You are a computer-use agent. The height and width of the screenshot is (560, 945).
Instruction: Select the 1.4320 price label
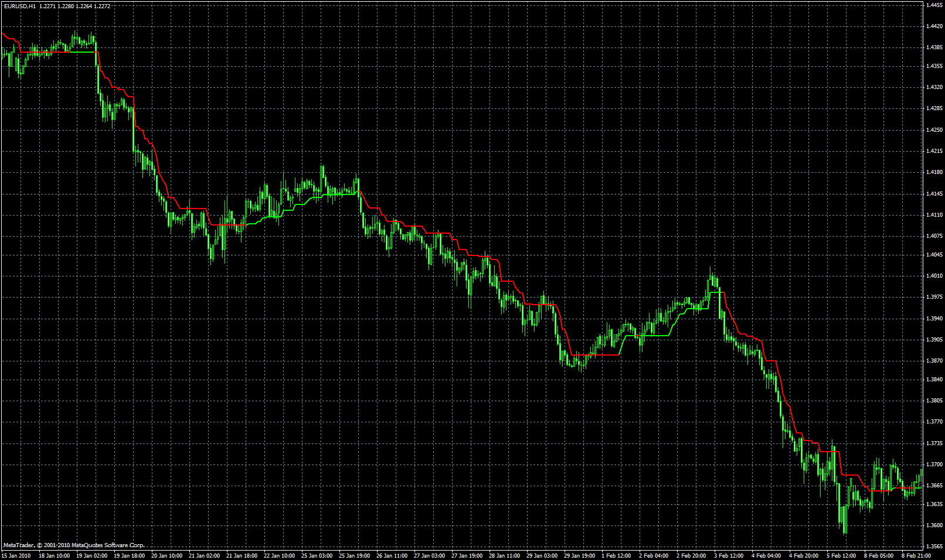(934, 87)
